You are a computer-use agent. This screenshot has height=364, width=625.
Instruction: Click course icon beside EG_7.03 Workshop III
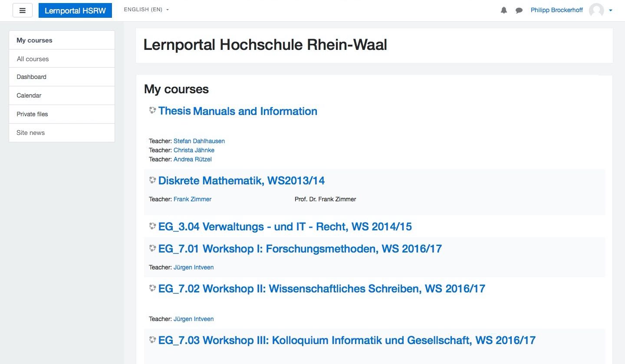pos(152,340)
